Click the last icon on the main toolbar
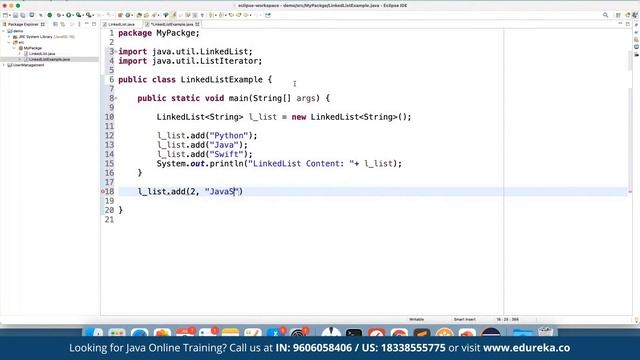Screen dimensions: 640x360 [268, 15]
